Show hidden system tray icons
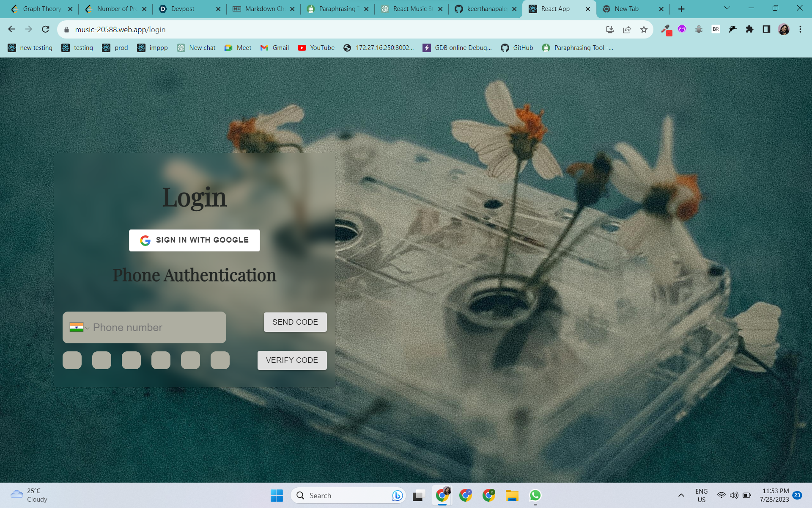This screenshot has height=508, width=812. point(681,495)
